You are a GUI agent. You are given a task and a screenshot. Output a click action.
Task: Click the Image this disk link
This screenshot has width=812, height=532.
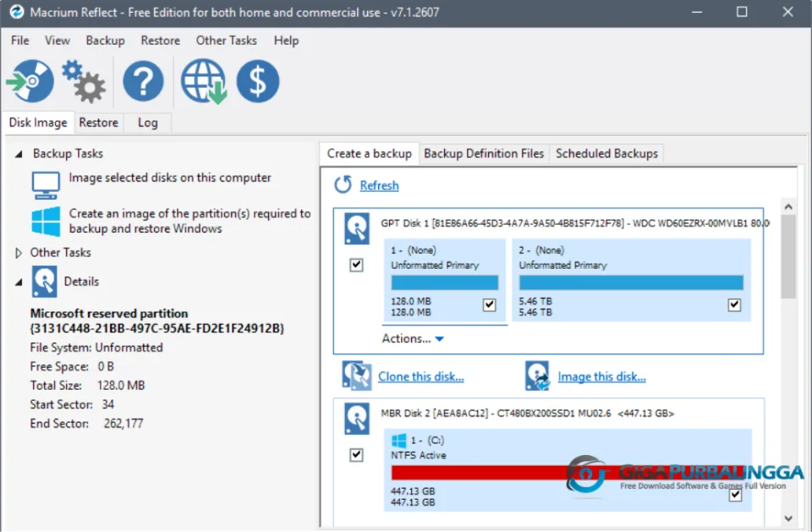(601, 376)
